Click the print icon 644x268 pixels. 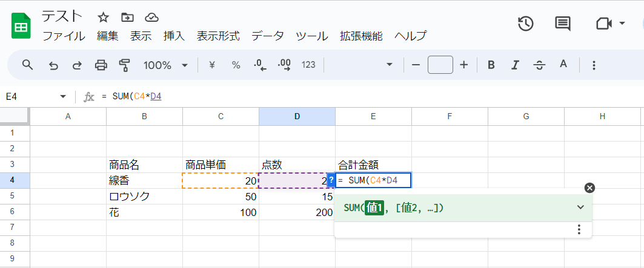(x=101, y=65)
